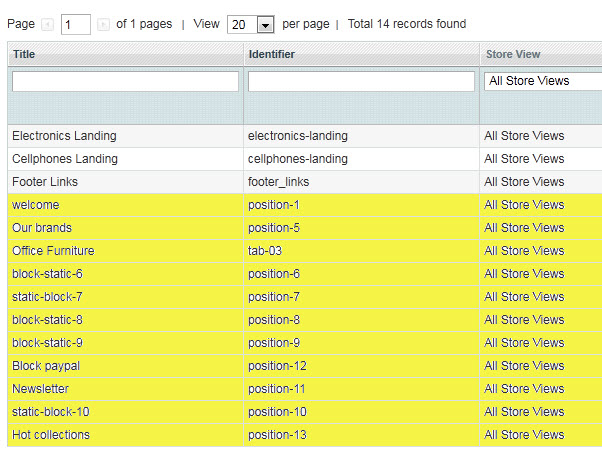602x451 pixels.
Task: Open the Block paypal row
Action: 305,366
